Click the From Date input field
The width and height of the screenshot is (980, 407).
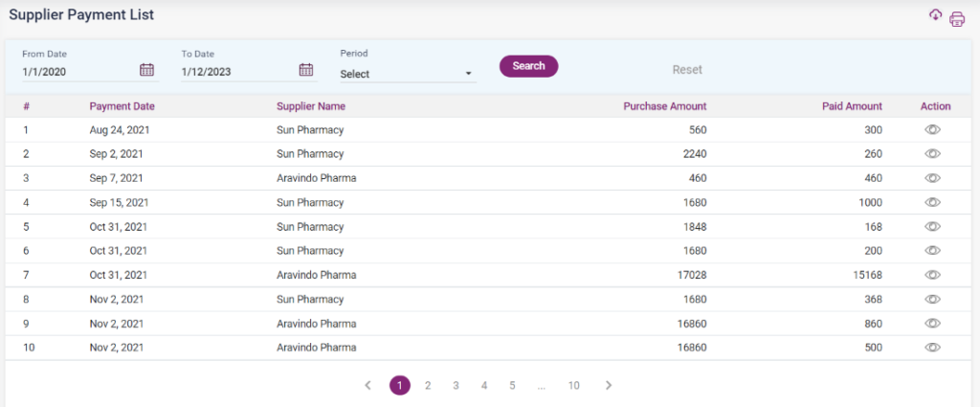pos(78,71)
